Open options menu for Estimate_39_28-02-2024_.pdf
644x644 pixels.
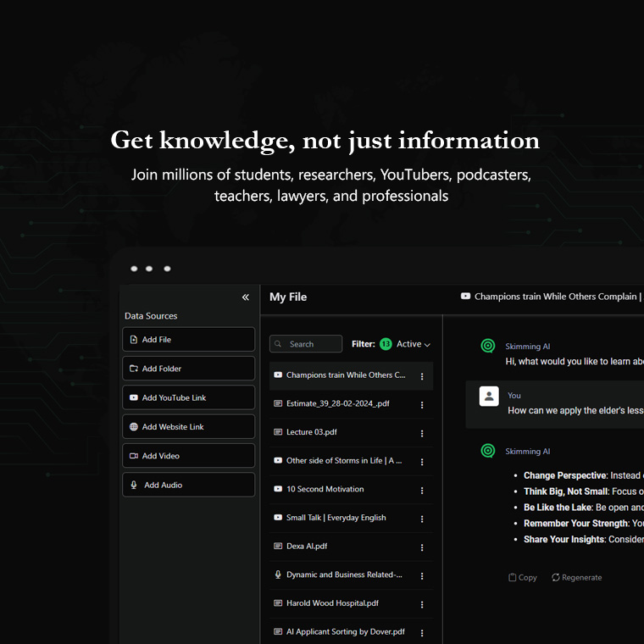click(422, 405)
